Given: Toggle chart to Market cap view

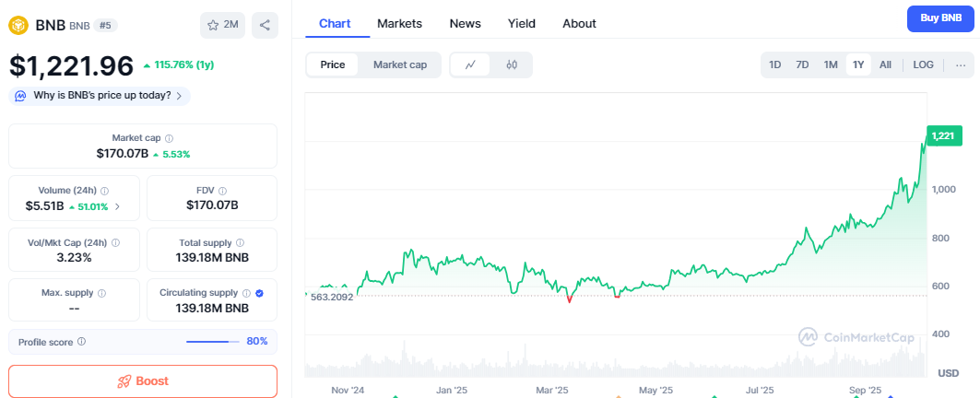Looking at the screenshot, I should point(399,64).
